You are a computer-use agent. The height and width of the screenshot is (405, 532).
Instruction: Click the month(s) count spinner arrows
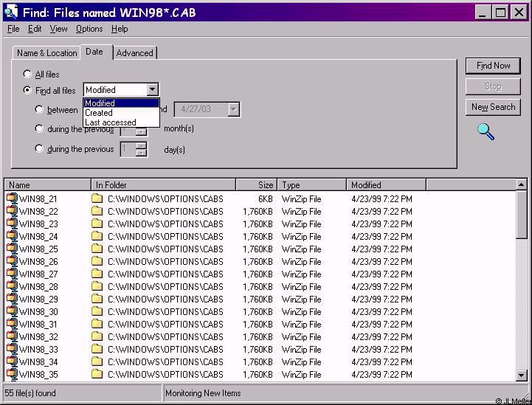[141, 131]
